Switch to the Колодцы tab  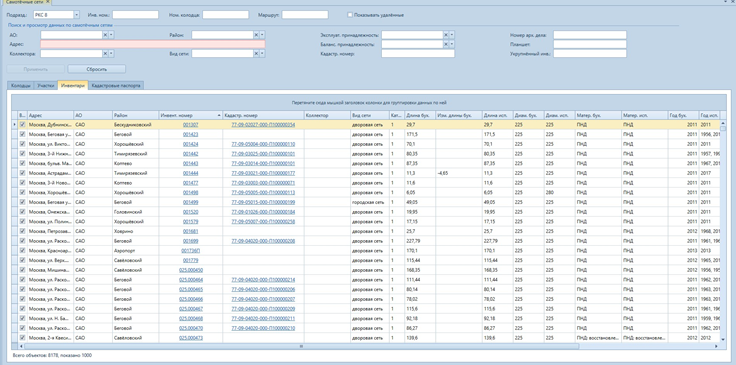(x=21, y=86)
